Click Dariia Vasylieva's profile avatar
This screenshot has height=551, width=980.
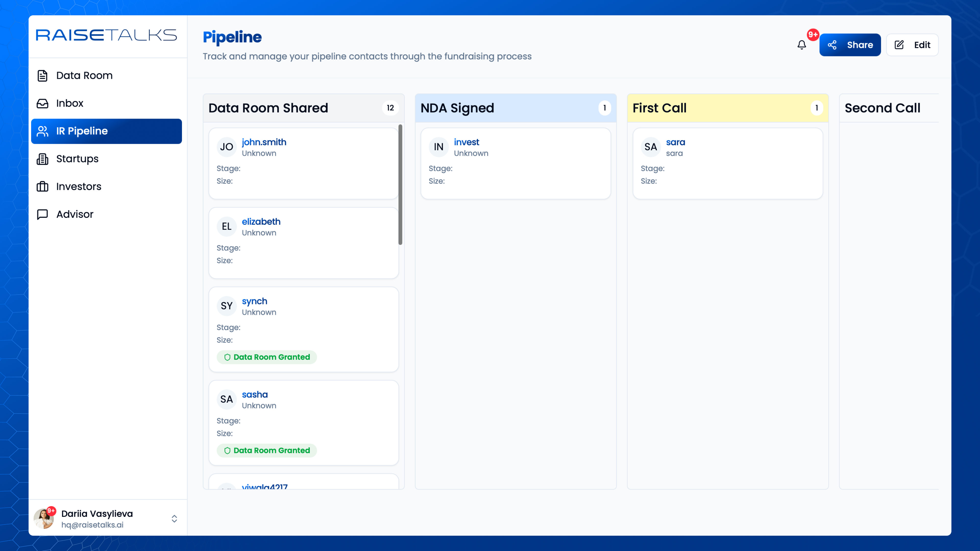click(x=44, y=519)
